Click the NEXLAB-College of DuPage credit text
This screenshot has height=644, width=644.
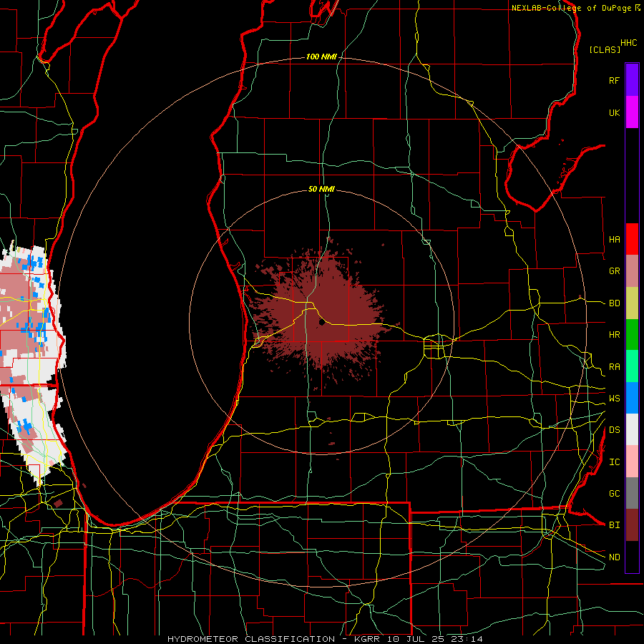tap(571, 8)
